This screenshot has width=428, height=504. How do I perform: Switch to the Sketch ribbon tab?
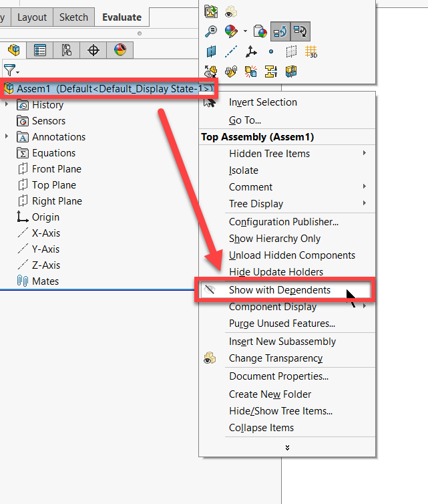pos(73,17)
